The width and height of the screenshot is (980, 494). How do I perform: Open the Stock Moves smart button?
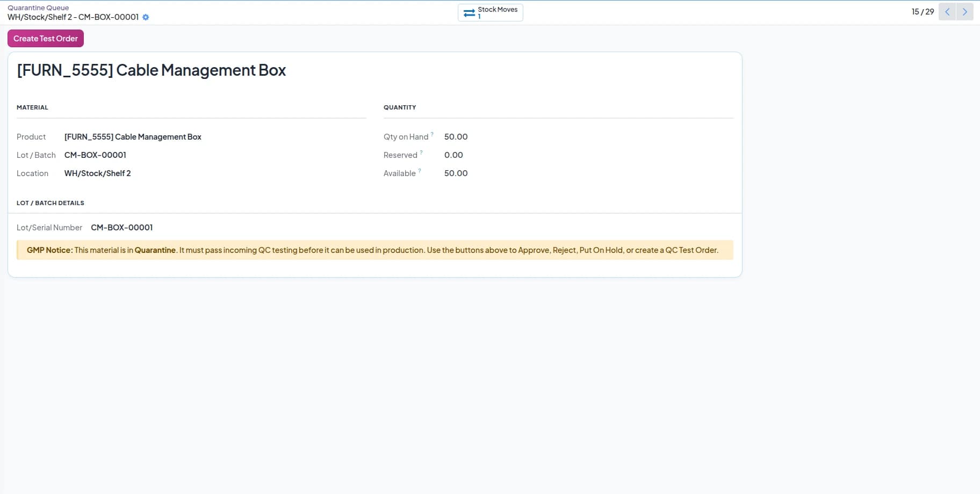coord(491,12)
